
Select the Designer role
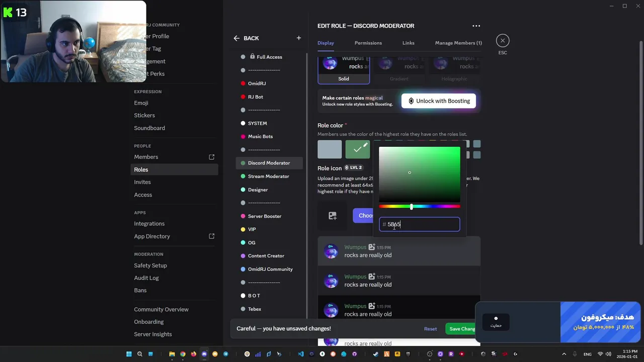[269, 190]
